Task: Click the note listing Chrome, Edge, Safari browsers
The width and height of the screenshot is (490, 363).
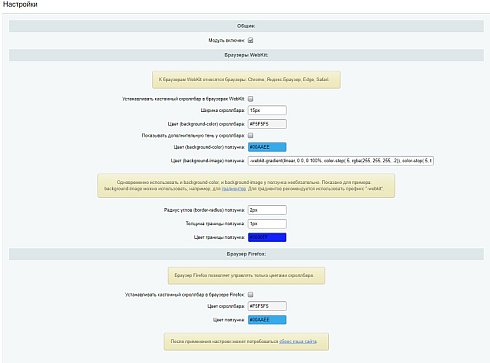Action: pos(246,80)
